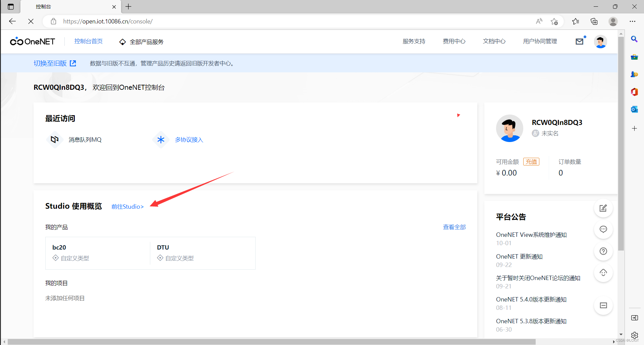644x345 pixels.
Task: Open 费用中心
Action: coord(454,41)
